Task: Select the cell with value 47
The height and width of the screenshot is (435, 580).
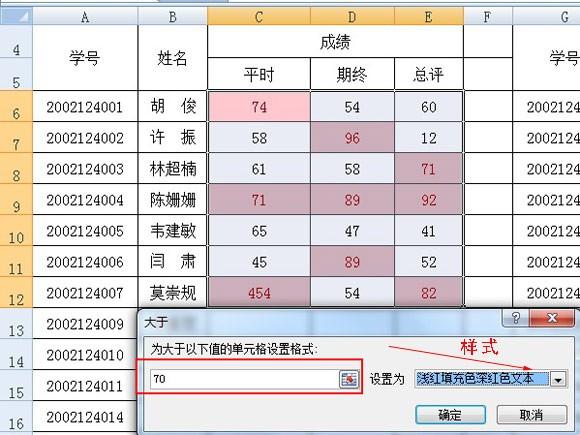Action: [353, 231]
